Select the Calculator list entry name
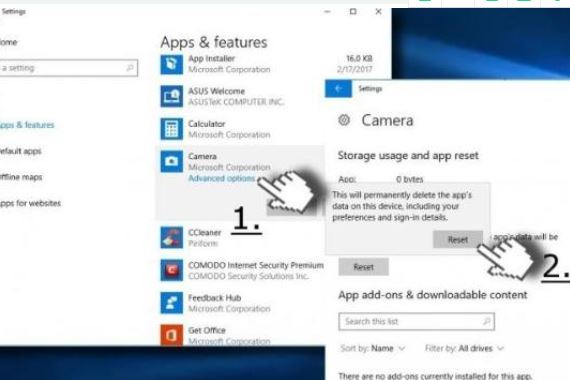 (206, 124)
